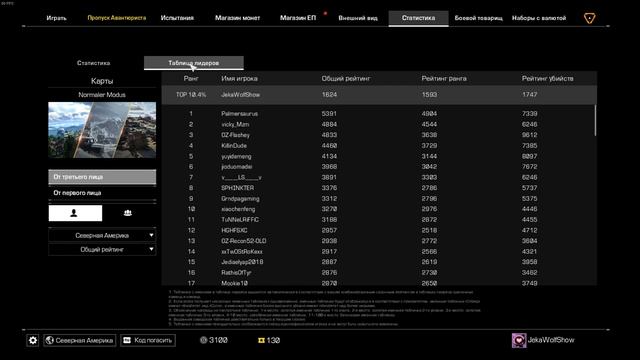The height and width of the screenshot is (360, 640).
Task: Open Пропуск Авантюриста tab
Action: [117, 18]
